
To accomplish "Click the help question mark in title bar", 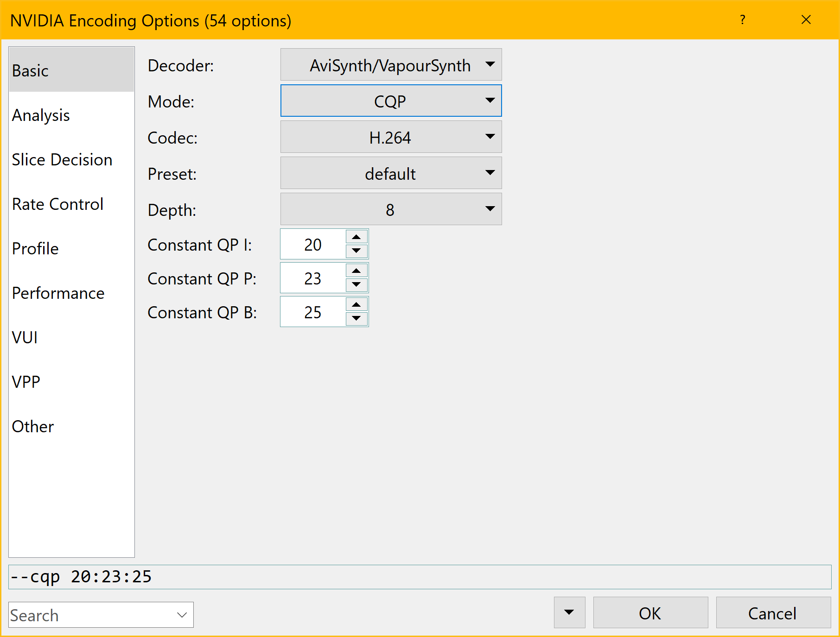I will point(743,20).
